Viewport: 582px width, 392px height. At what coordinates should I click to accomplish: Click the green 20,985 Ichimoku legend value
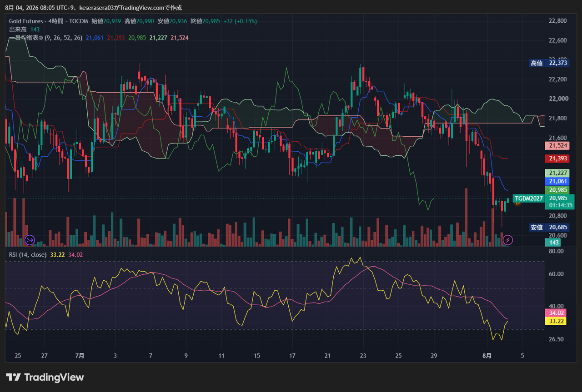(x=137, y=38)
